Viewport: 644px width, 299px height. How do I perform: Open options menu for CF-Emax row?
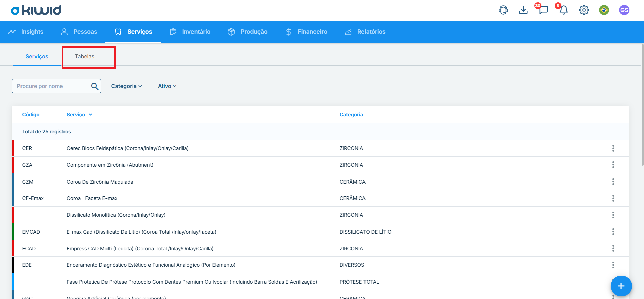(x=613, y=198)
